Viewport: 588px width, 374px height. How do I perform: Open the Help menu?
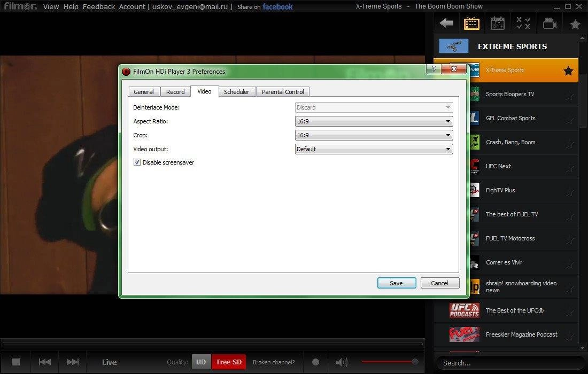(x=71, y=7)
